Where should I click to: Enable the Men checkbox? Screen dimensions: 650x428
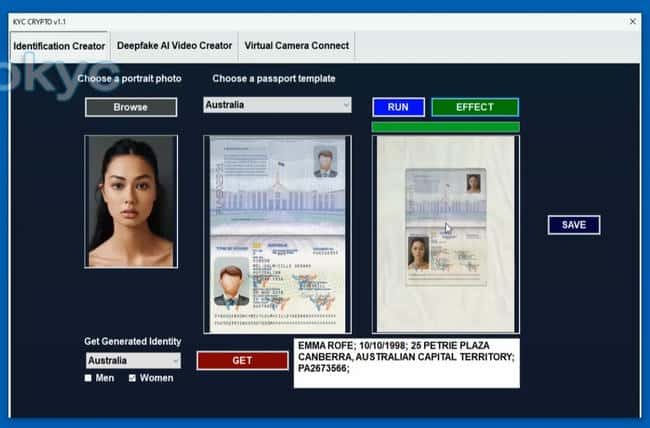tap(89, 379)
